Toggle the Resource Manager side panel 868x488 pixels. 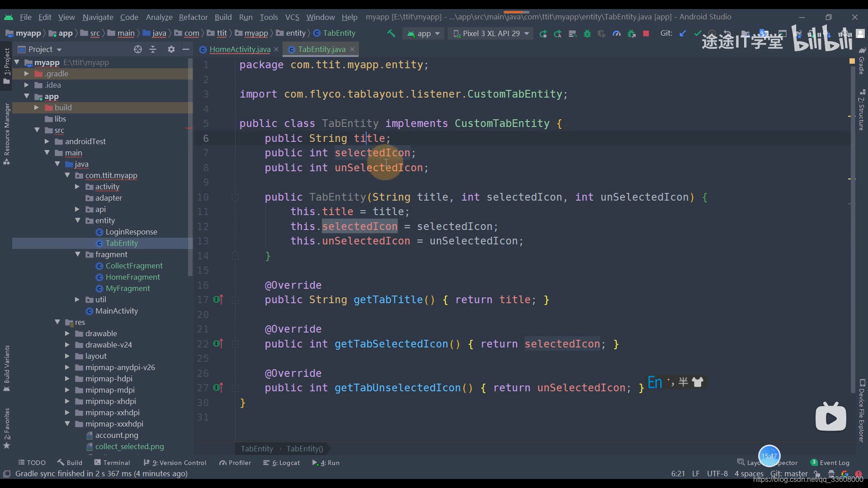pos(6,134)
